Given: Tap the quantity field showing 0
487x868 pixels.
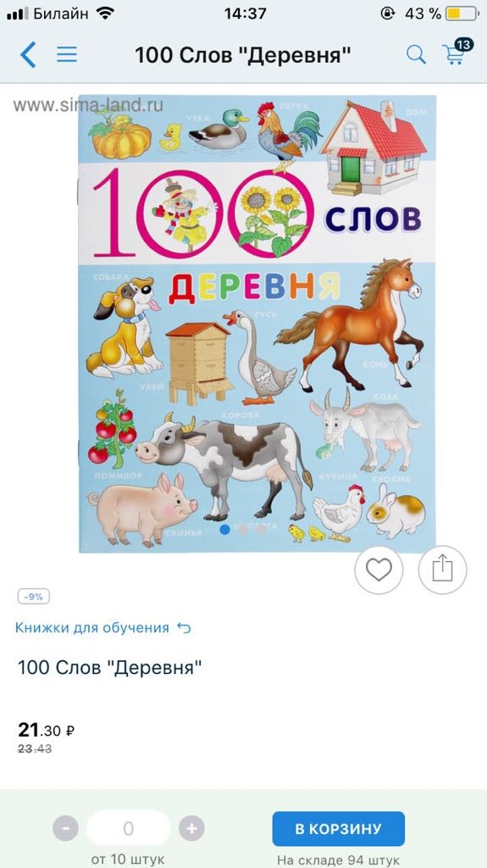Looking at the screenshot, I should point(129,829).
